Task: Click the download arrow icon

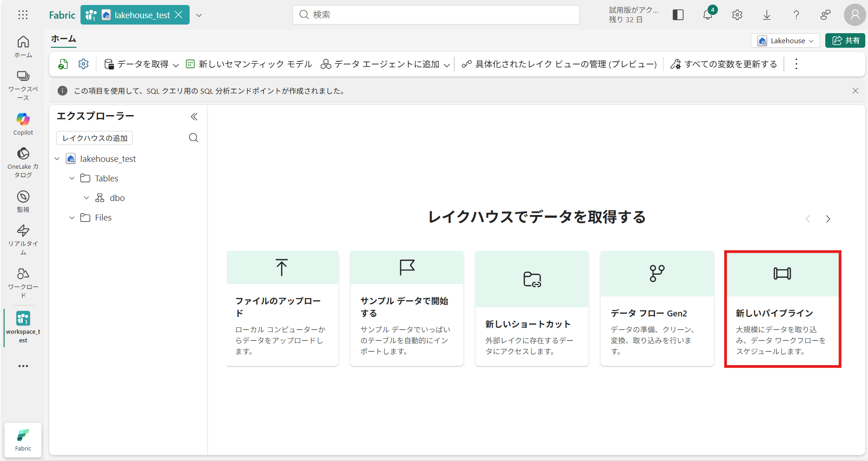Action: point(767,15)
